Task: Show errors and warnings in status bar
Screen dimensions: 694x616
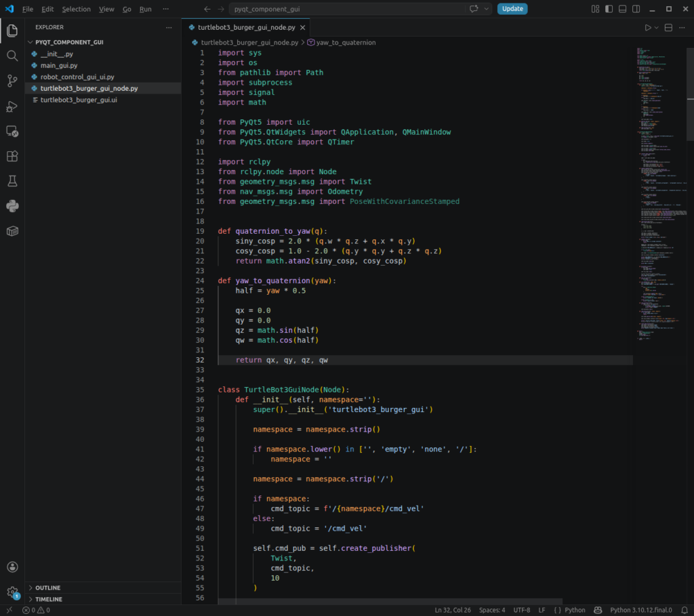Action: point(37,611)
